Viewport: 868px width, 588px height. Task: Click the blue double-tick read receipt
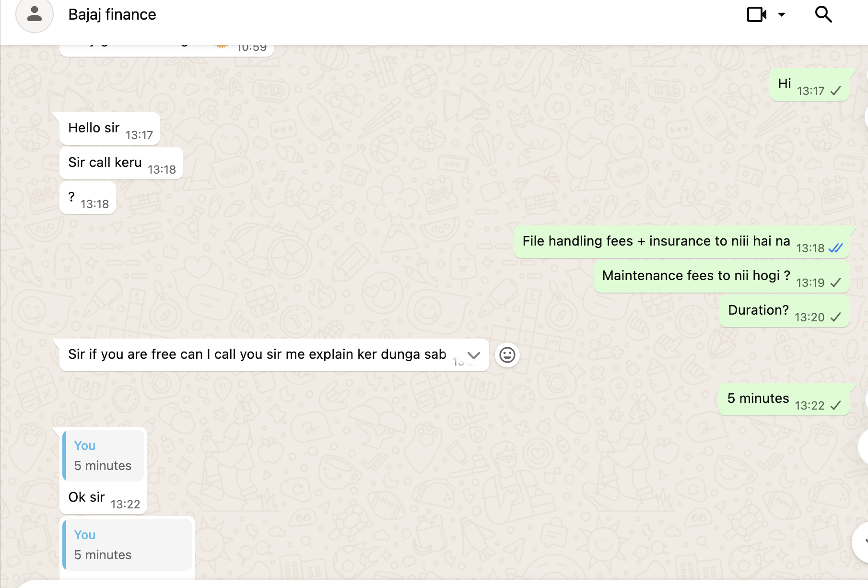pyautogui.click(x=835, y=248)
